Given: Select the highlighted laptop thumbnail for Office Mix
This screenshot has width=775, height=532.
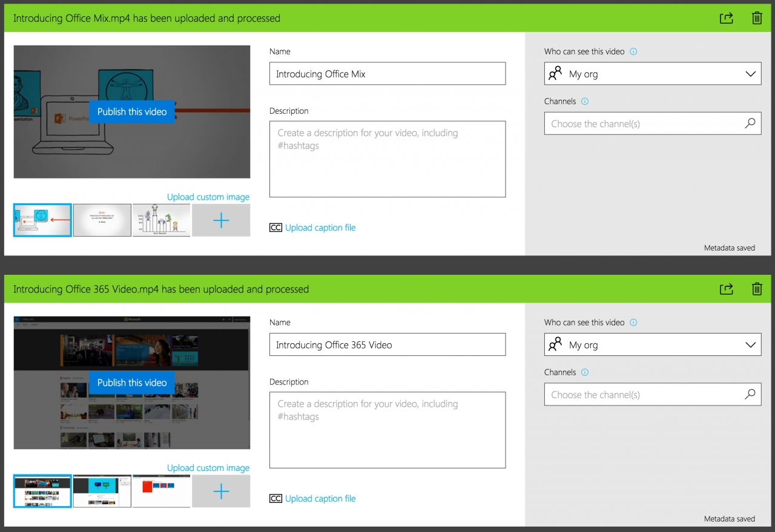Looking at the screenshot, I should (x=42, y=220).
